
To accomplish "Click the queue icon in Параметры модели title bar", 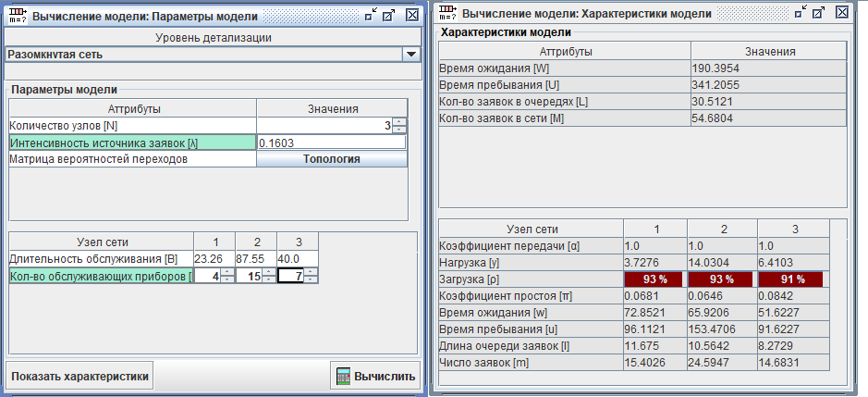I will 18,15.
